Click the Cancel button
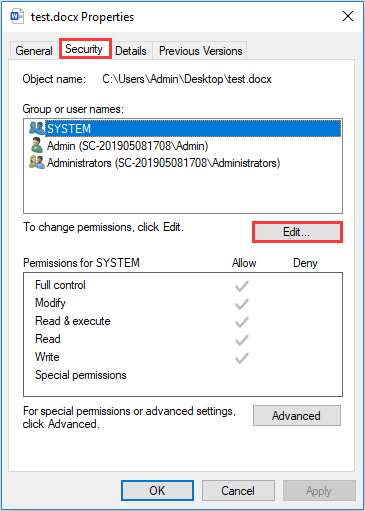Screen dimensions: 365x511 coord(238,490)
